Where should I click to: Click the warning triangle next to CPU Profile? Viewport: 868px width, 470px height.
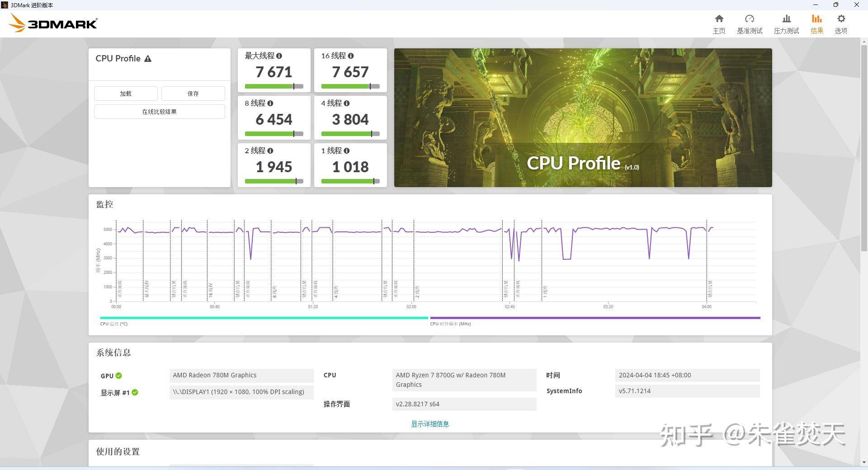[148, 59]
